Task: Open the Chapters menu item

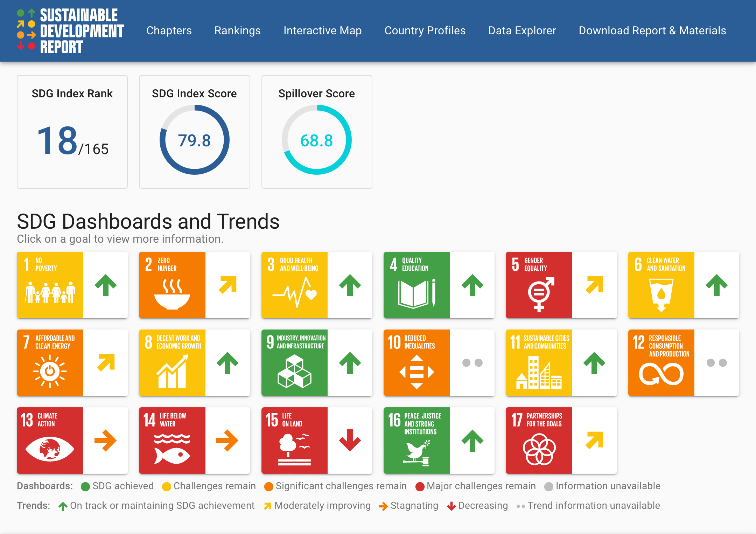Action: 169,30
